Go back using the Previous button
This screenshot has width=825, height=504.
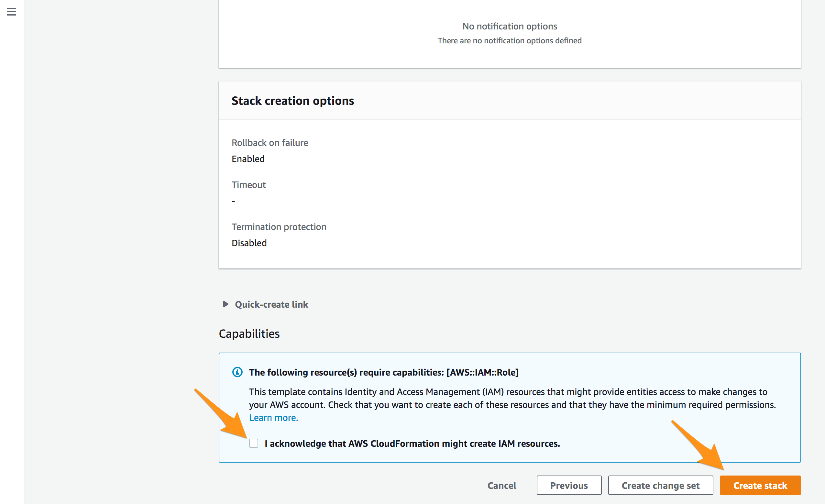point(568,485)
